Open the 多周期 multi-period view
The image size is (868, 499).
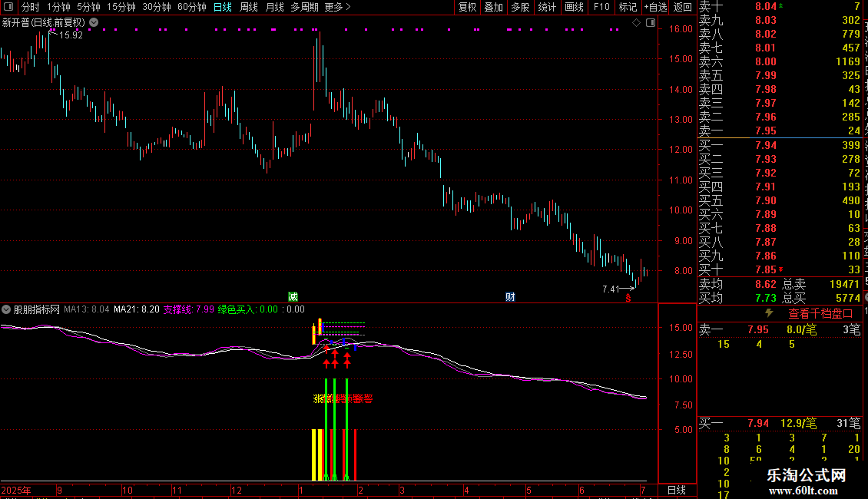tap(304, 7)
